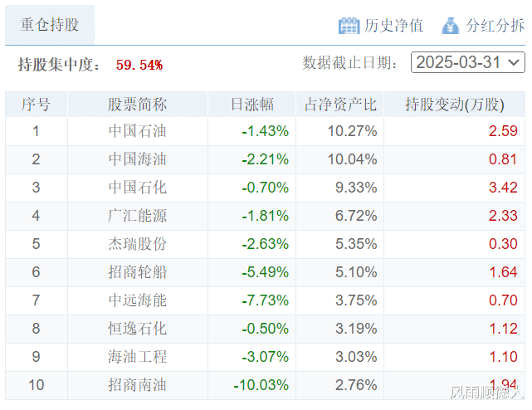This screenshot has height=410, width=532.
Task: Click the -2.63% daily change value
Action: click(265, 244)
